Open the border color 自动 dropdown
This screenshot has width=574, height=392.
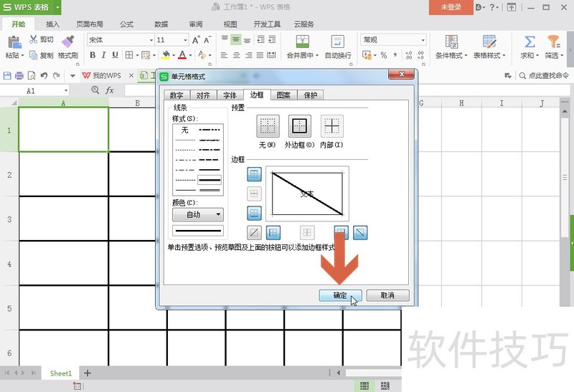pyautogui.click(x=198, y=214)
